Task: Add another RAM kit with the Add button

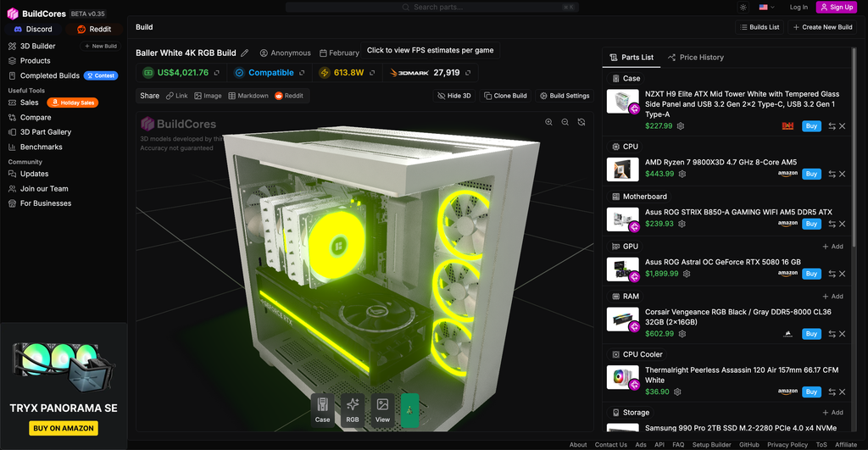Action: tap(832, 297)
